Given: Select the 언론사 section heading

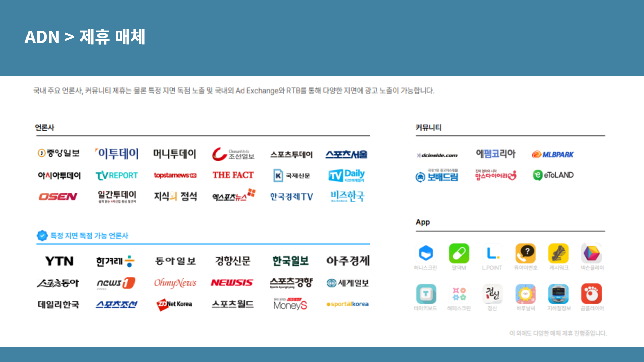Looking at the screenshot, I should pyautogui.click(x=45, y=127).
